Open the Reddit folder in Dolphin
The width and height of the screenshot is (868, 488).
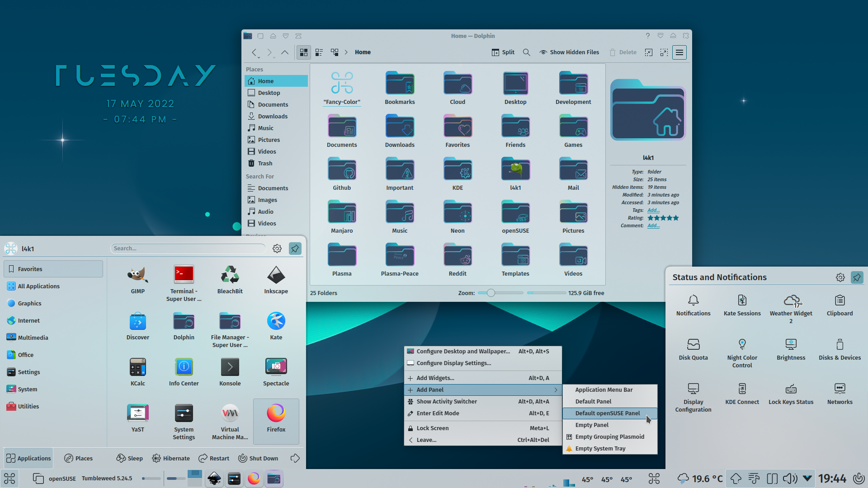[458, 260]
